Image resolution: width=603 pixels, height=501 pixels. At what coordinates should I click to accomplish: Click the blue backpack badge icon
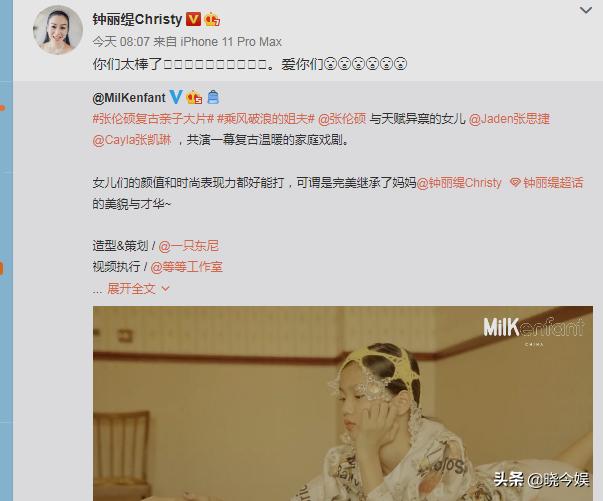pyautogui.click(x=213, y=97)
